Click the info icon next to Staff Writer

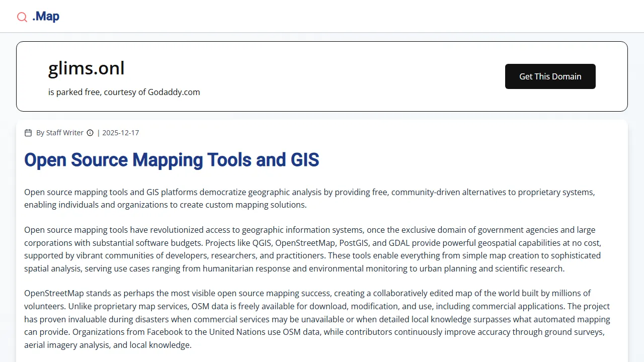coord(90,133)
